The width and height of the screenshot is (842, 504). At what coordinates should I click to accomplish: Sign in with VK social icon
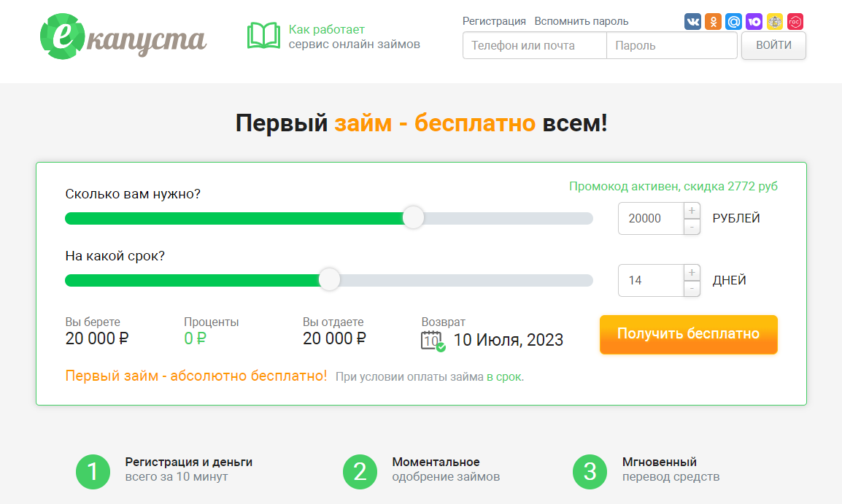(693, 21)
